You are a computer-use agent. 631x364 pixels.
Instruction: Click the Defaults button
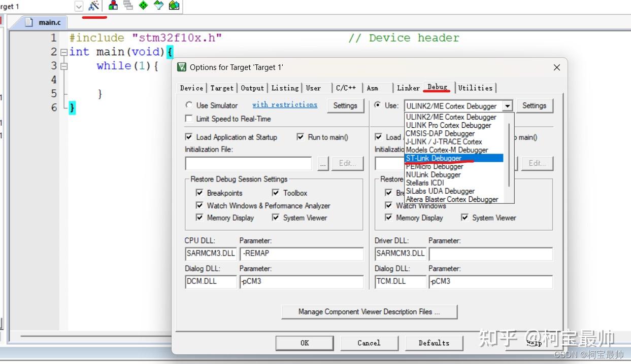[434, 343]
